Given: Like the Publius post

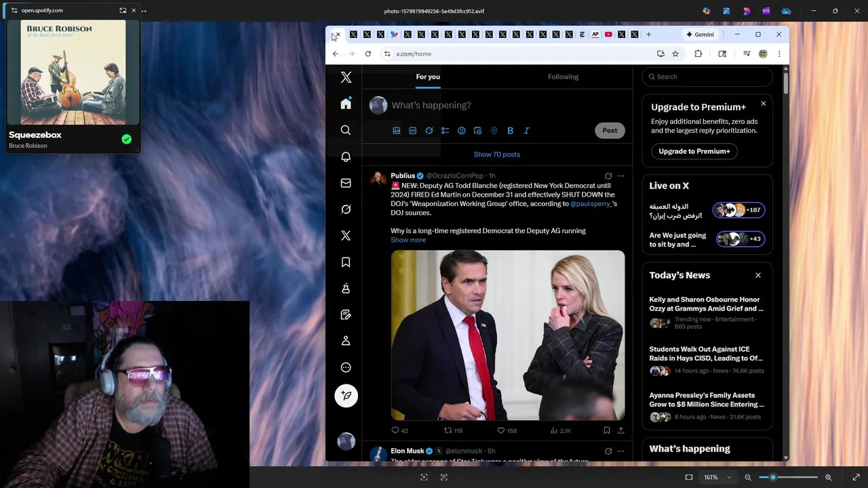Looking at the screenshot, I should [507, 430].
